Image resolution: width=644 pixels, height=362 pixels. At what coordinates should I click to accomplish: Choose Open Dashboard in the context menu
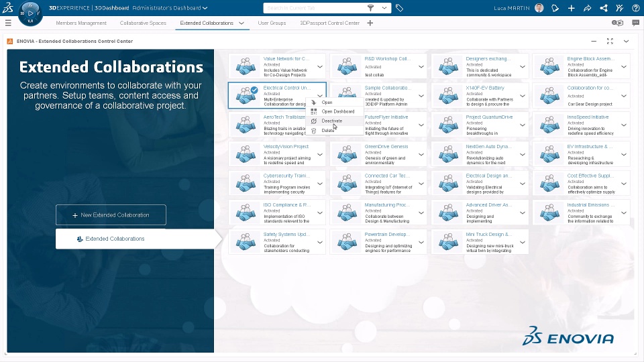pyautogui.click(x=335, y=111)
